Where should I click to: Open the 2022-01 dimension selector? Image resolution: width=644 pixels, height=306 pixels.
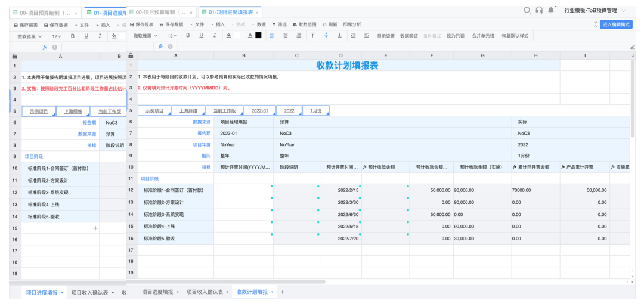(260, 110)
